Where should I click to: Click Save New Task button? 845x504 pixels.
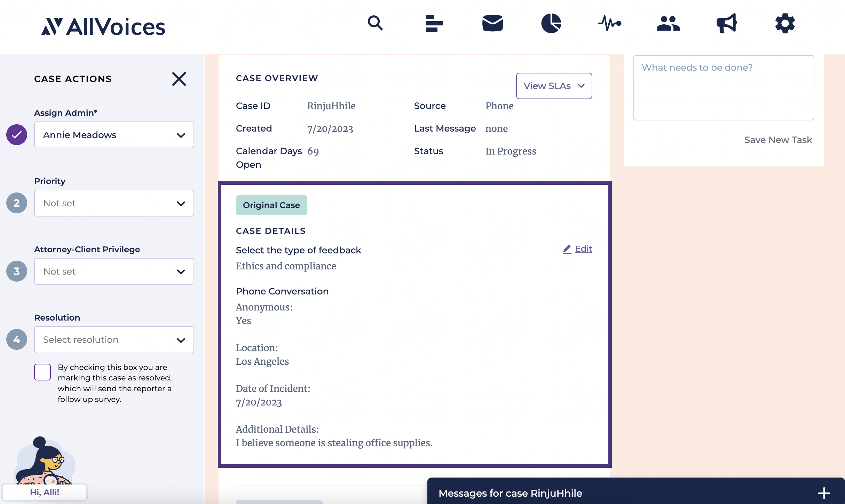click(x=778, y=140)
